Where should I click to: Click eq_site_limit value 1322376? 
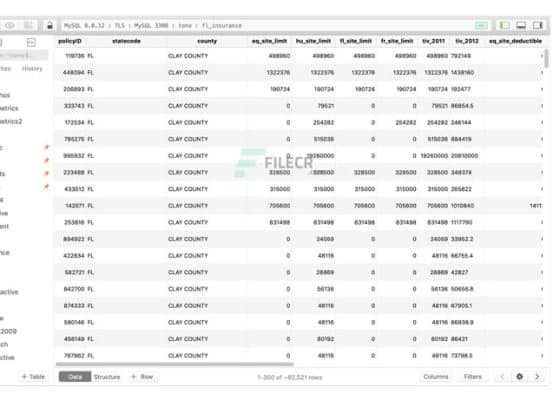click(x=278, y=72)
